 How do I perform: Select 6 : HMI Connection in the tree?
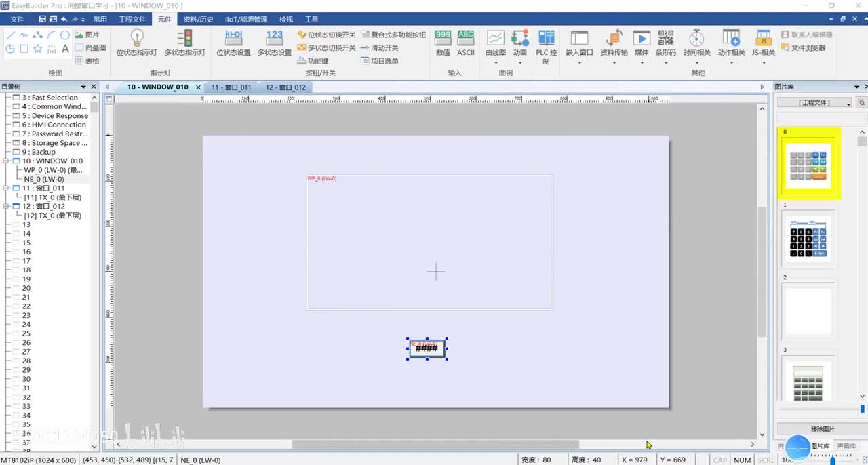[54, 125]
